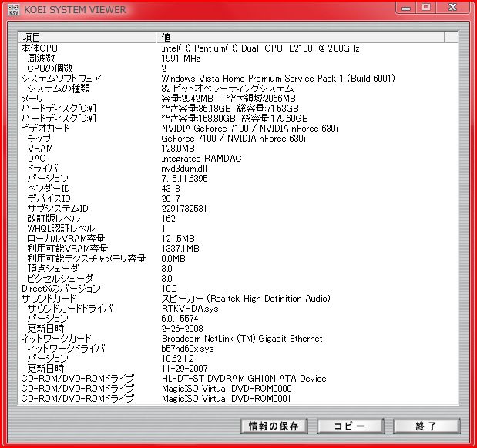The width and height of the screenshot is (477, 448).
Task: Click the 6.0.1.5574 version value
Action: [x=180, y=319]
